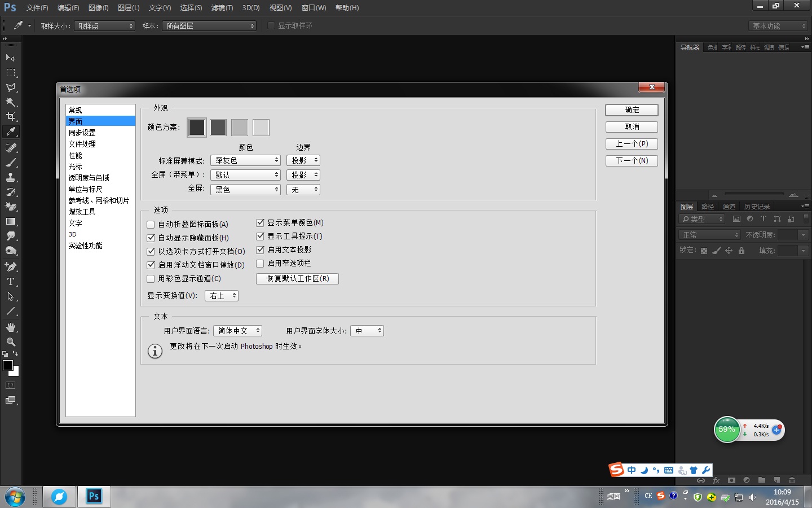The width and height of the screenshot is (812, 508).
Task: Select the Clone Stamp tool
Action: 11,177
